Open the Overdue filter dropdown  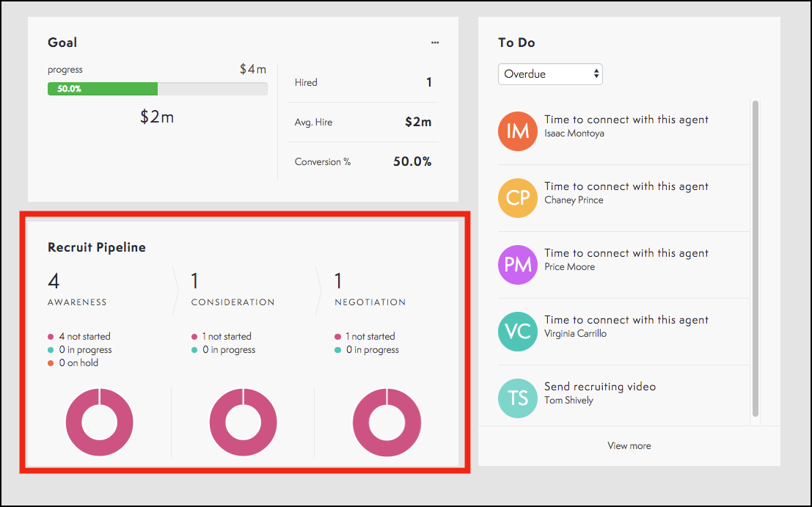tap(550, 74)
